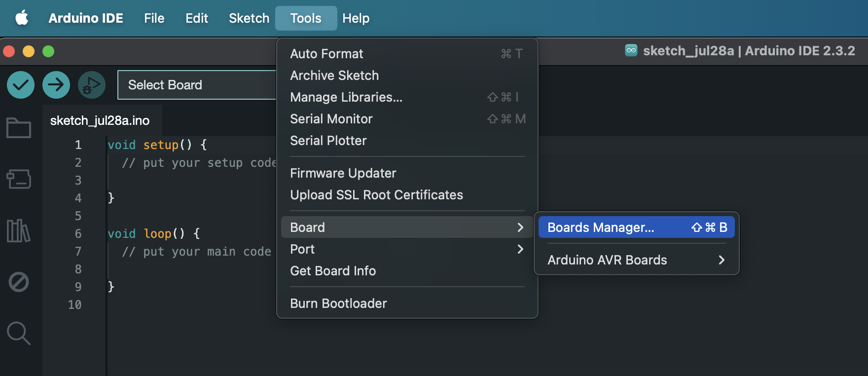Choose Boards Manager... from the submenu
Viewport: 868px width, 376px height.
(x=636, y=227)
